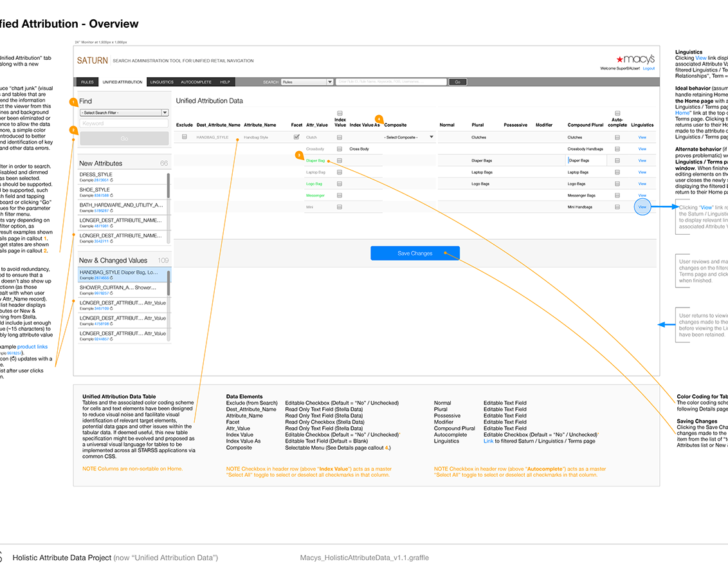Select DRESS_STYLE in New Attributes list
The width and height of the screenshot is (728, 570).
[x=122, y=177]
